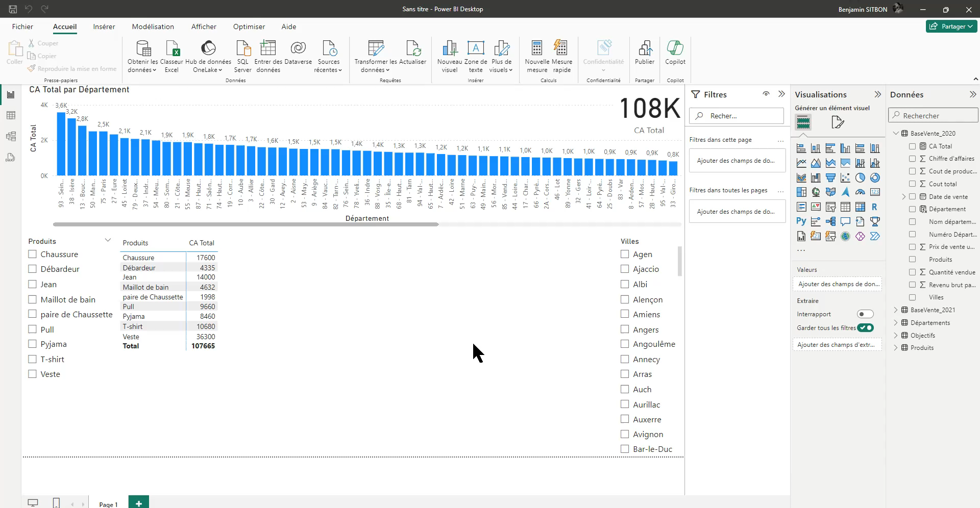Click Nouvelle mesure in the ribbon

click(x=537, y=56)
